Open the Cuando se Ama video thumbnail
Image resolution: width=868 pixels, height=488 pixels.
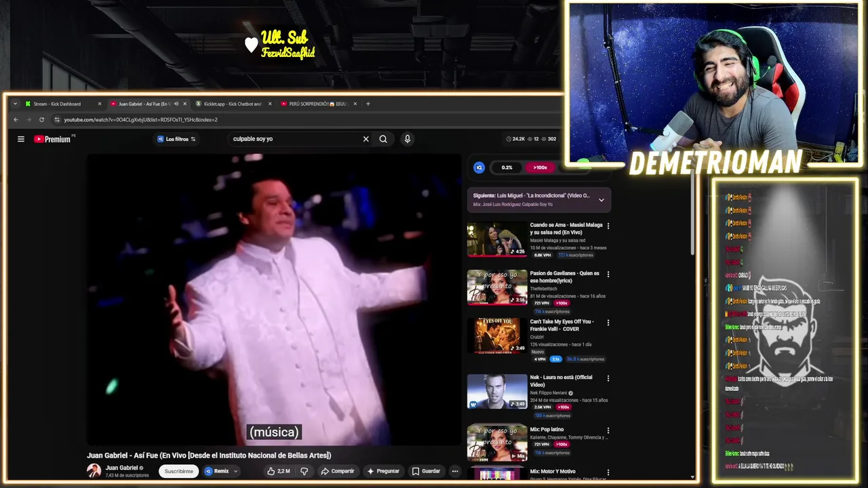click(x=496, y=239)
